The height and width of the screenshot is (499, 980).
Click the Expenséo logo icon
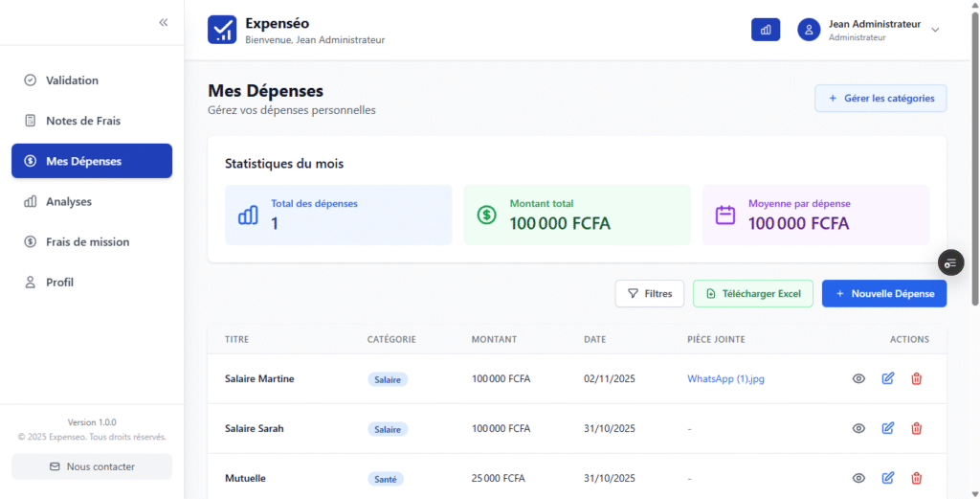(221, 30)
